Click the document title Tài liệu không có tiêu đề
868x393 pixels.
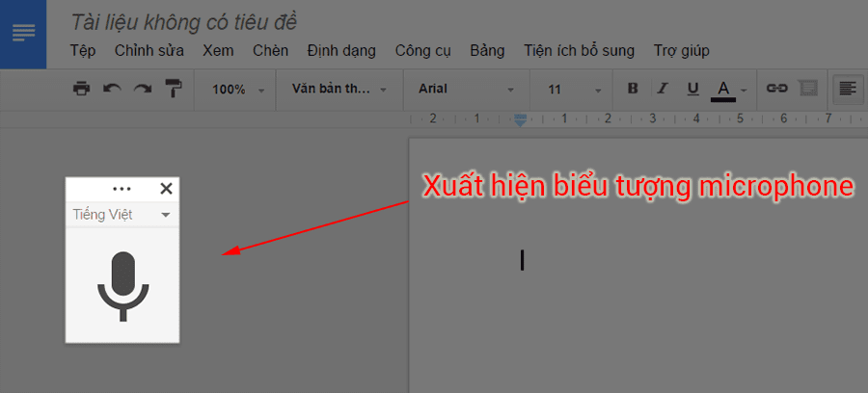[184, 22]
